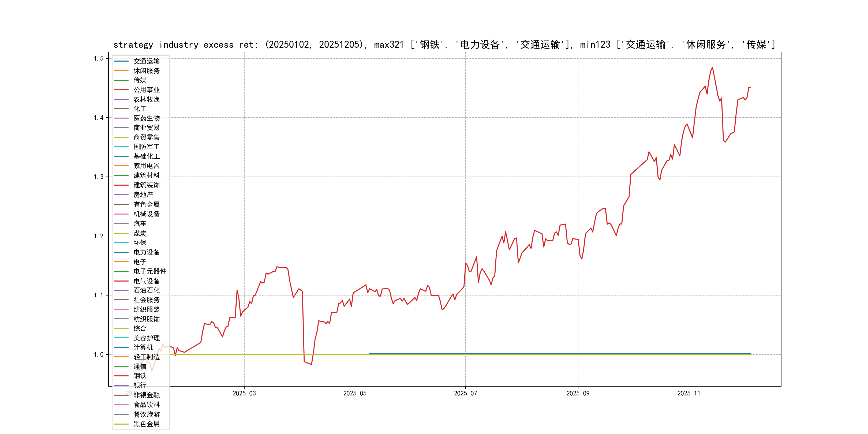Click the 钢铁 legend entry label
The width and height of the screenshot is (868, 434).
(x=140, y=376)
